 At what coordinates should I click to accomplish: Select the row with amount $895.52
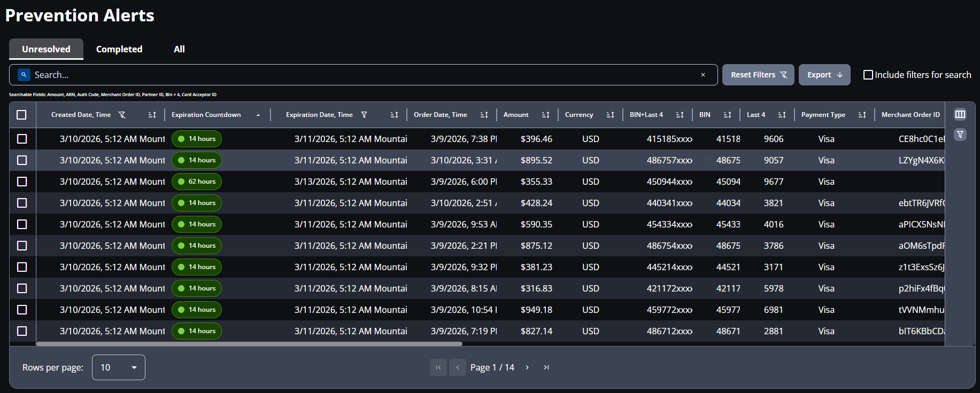[x=22, y=160]
